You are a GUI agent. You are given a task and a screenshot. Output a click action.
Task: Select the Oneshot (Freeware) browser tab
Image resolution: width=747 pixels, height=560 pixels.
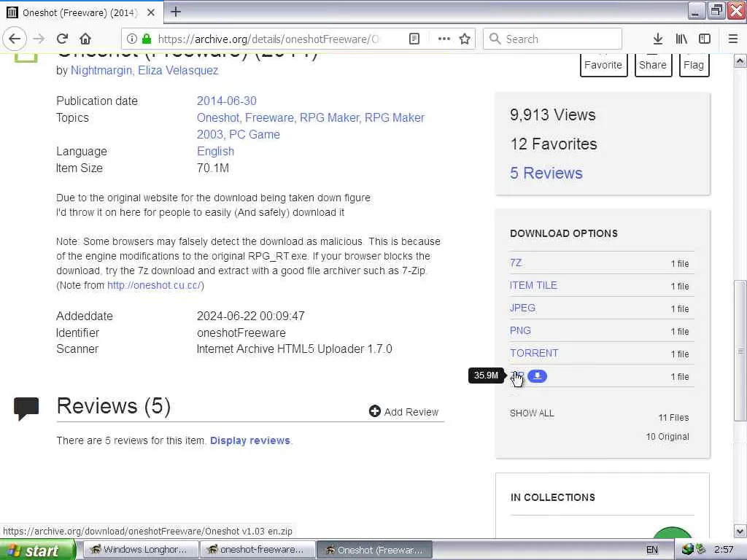(80, 12)
